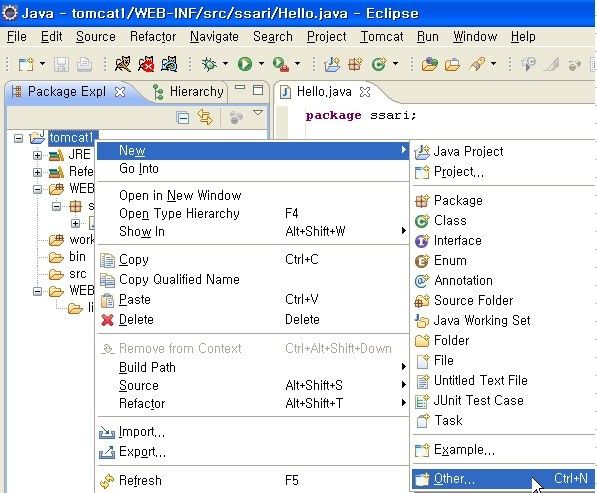The height and width of the screenshot is (493, 597).
Task: Click the New Java Class toolbar icon
Action: [x=379, y=64]
